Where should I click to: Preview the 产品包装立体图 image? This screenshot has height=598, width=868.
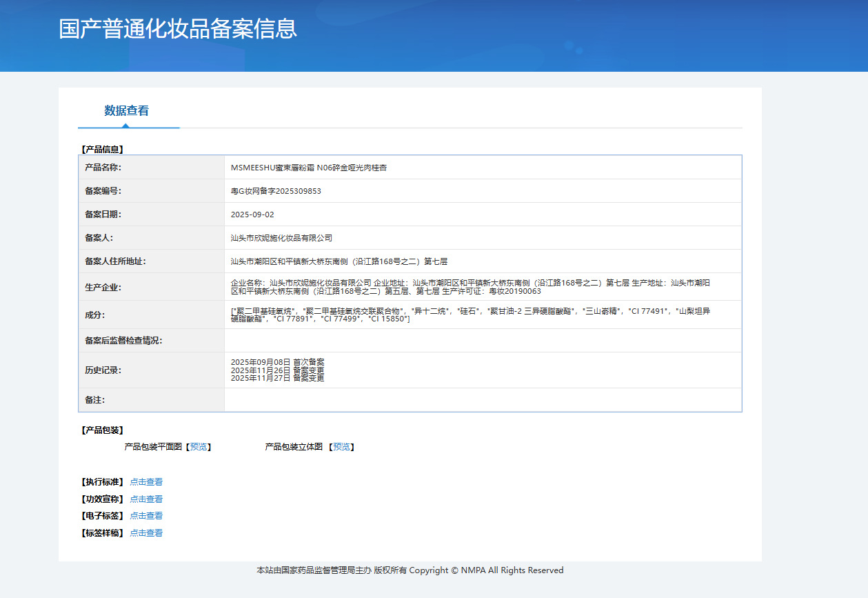pyautogui.click(x=341, y=447)
